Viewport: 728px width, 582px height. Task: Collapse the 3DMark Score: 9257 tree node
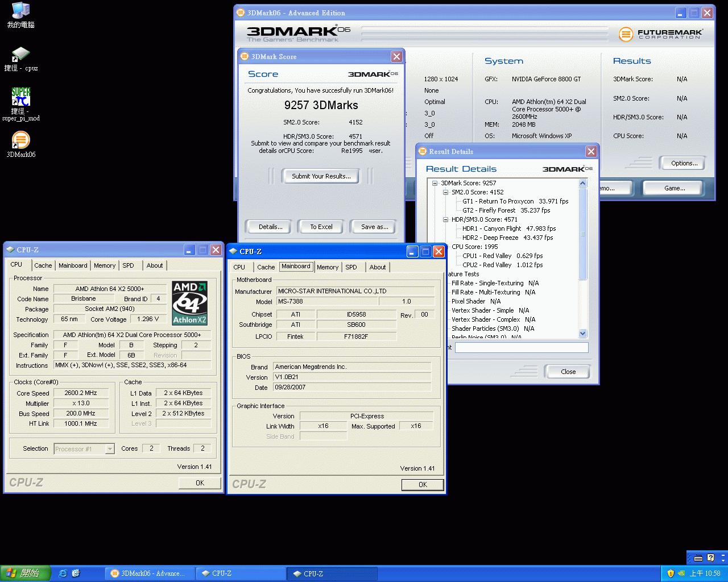tap(435, 183)
